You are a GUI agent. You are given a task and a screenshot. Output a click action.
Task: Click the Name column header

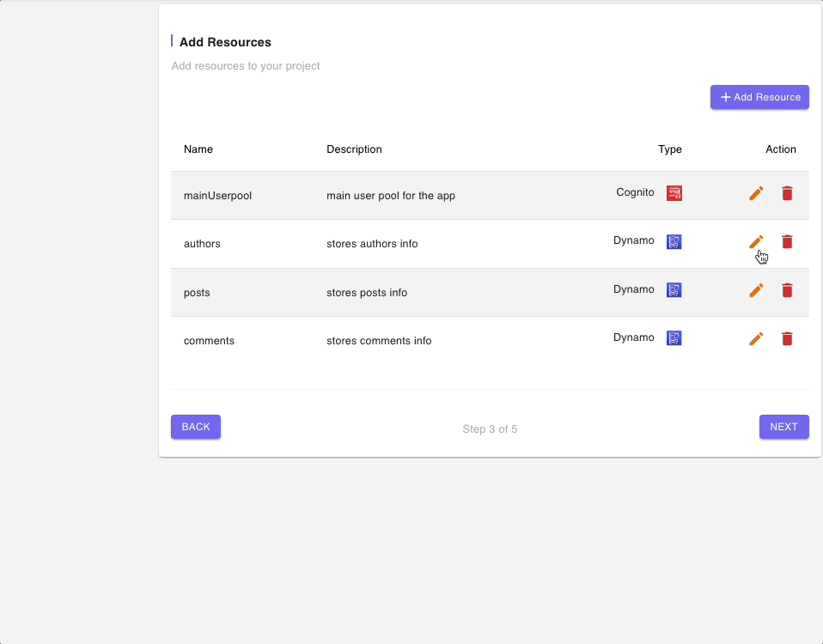(x=198, y=149)
